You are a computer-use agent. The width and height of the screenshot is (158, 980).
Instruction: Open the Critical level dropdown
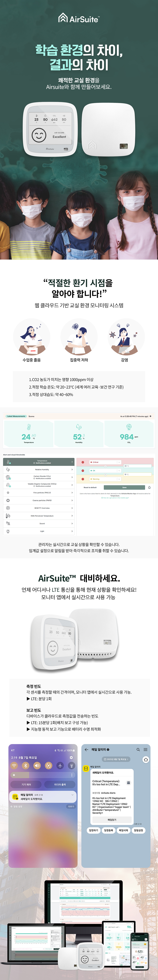click(105, 462)
